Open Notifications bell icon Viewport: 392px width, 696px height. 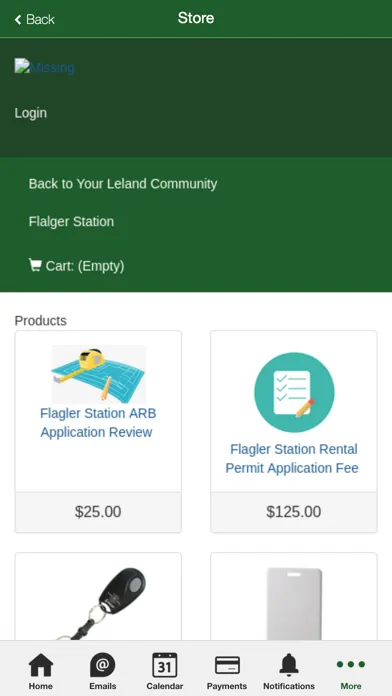289,665
